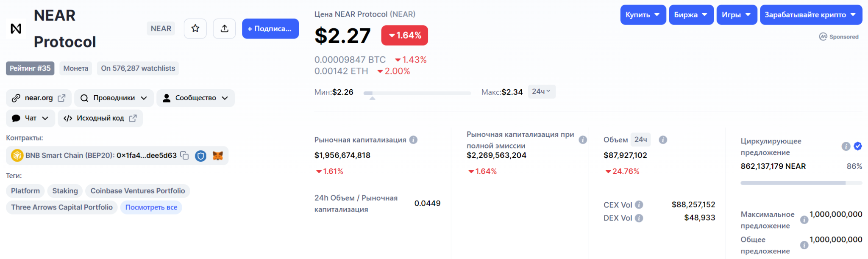Click info icon next to Рыночная капитализация
The height and width of the screenshot is (259, 868).
tap(413, 140)
